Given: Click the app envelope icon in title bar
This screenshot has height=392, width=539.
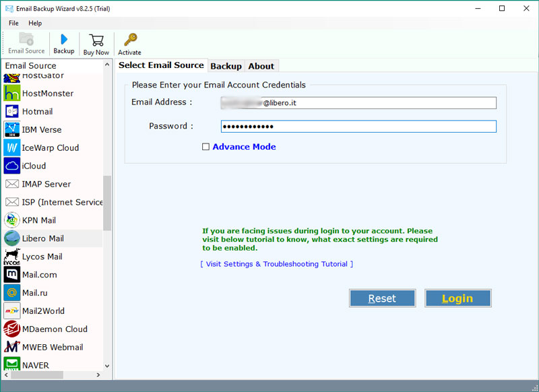Looking at the screenshot, I should tap(9, 9).
